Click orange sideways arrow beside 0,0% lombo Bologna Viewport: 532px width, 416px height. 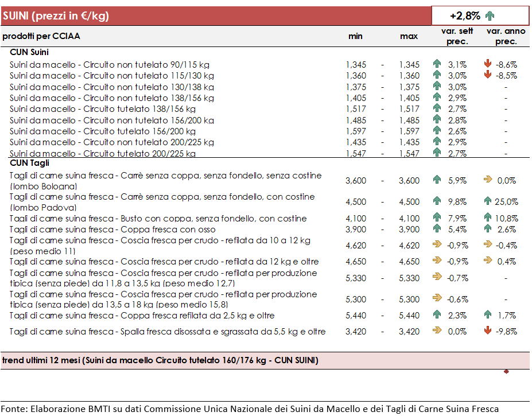tap(488, 179)
